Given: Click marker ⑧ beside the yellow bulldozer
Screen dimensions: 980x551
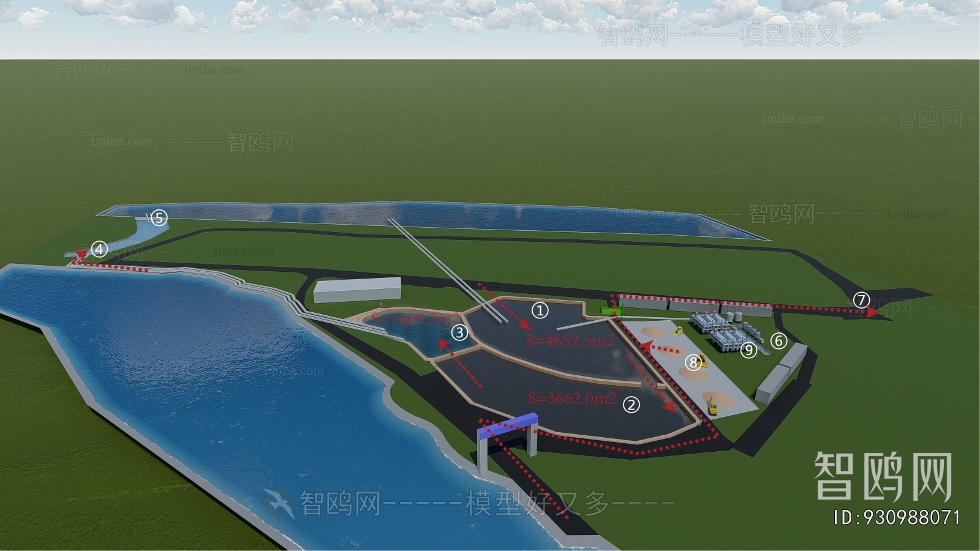Looking at the screenshot, I should point(693,362).
